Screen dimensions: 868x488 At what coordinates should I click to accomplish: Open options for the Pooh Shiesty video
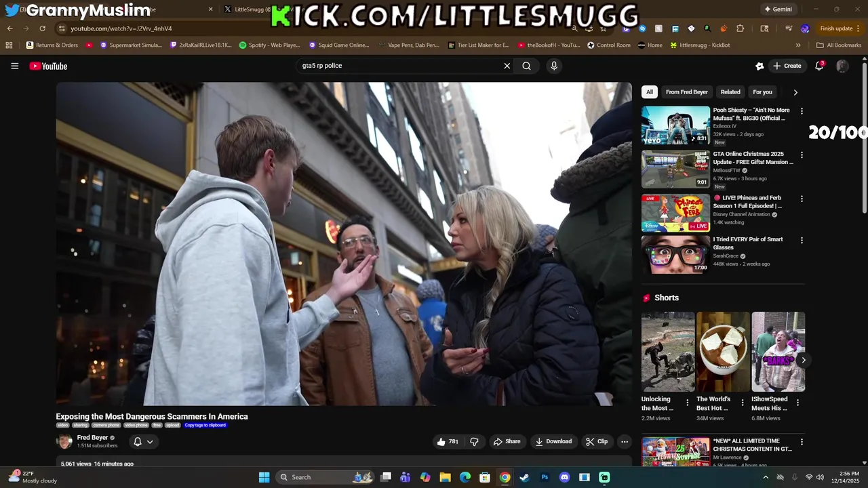[802, 110]
